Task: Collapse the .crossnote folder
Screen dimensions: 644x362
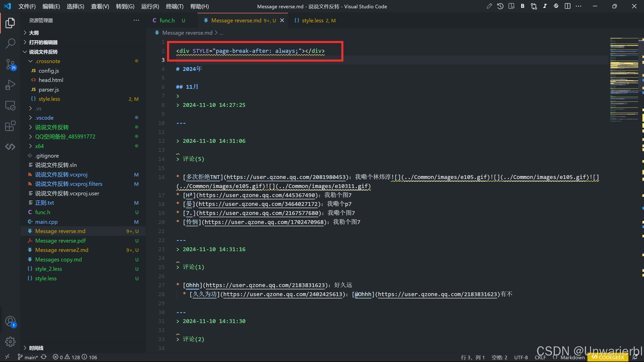Action: coord(48,61)
